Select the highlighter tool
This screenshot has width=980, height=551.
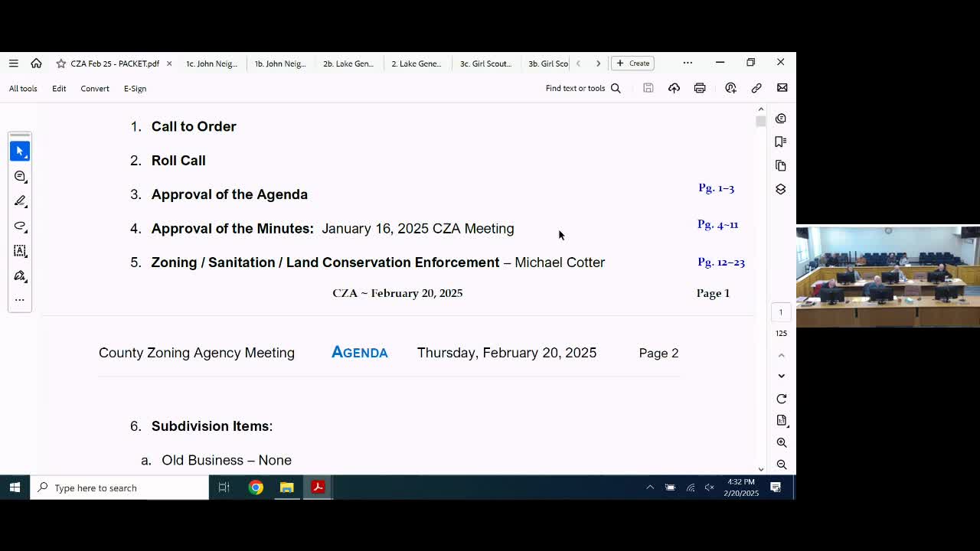point(20,201)
